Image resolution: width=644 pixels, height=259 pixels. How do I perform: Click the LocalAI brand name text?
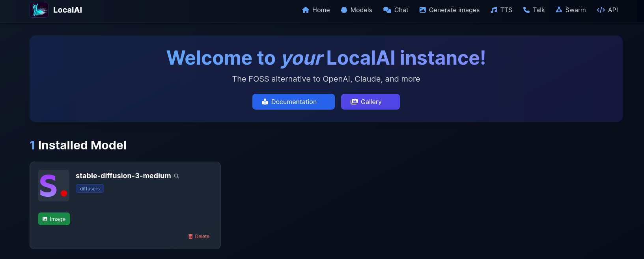[x=67, y=10]
